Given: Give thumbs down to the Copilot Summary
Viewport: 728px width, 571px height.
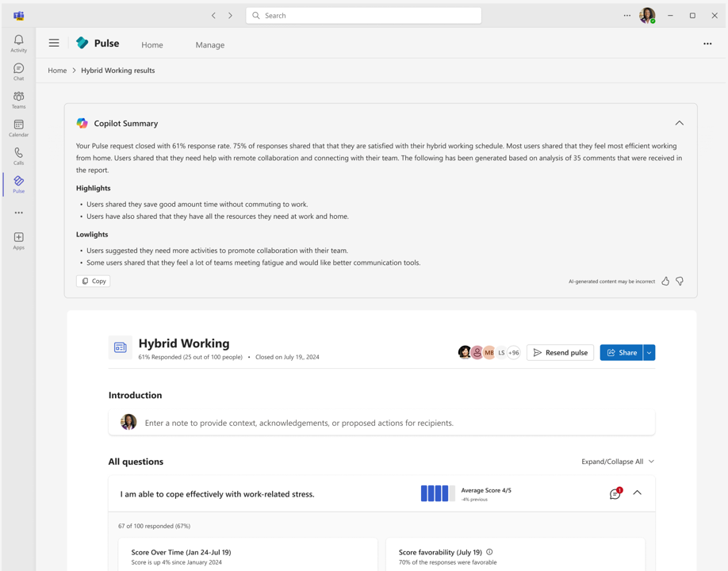Looking at the screenshot, I should [680, 281].
